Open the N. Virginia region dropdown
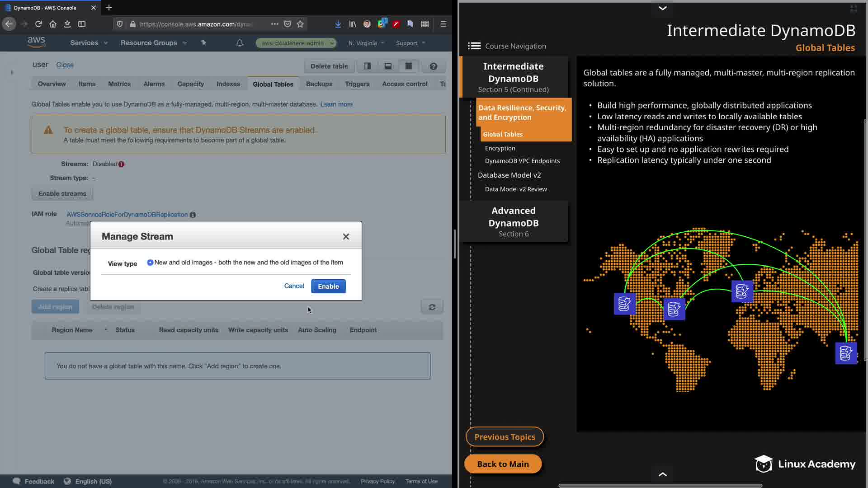This screenshot has height=488, width=868. tap(366, 43)
